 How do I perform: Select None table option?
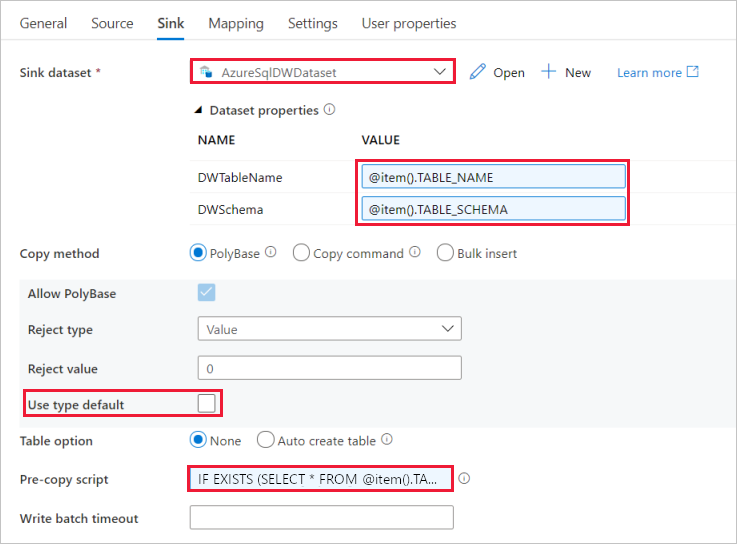(198, 440)
